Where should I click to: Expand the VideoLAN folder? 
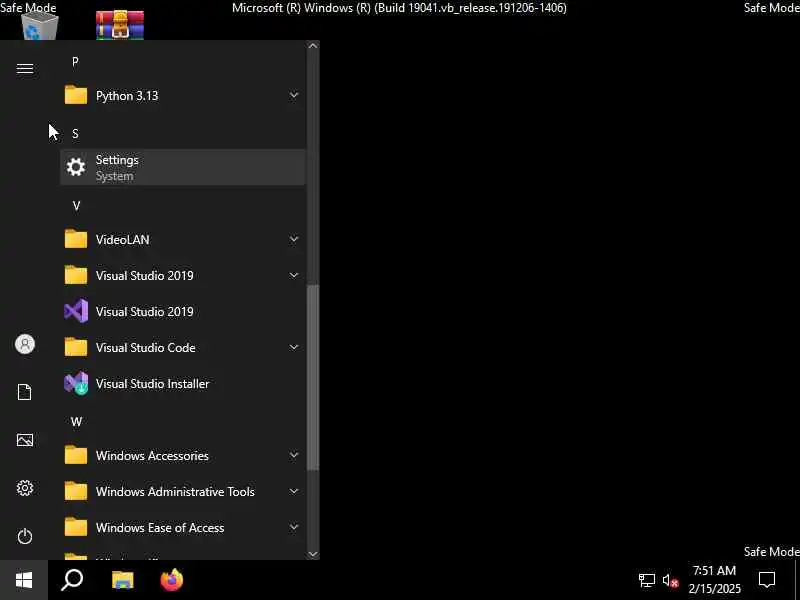pos(183,239)
